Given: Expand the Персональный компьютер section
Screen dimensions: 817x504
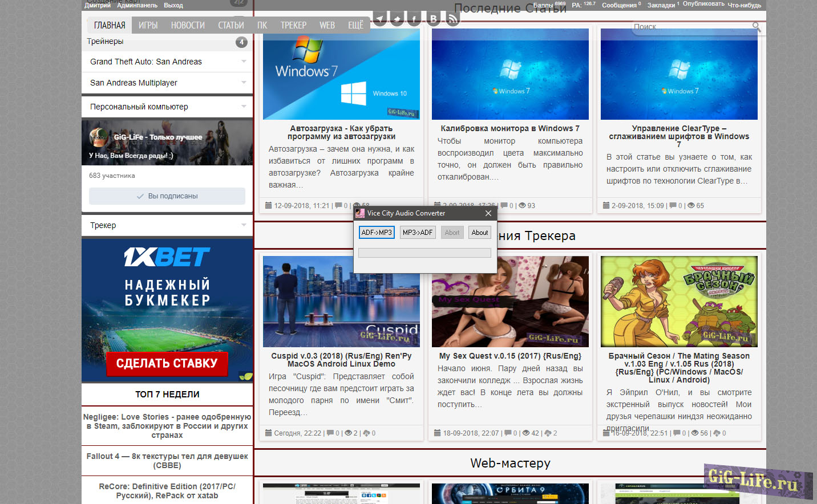Looking at the screenshot, I should 244,107.
